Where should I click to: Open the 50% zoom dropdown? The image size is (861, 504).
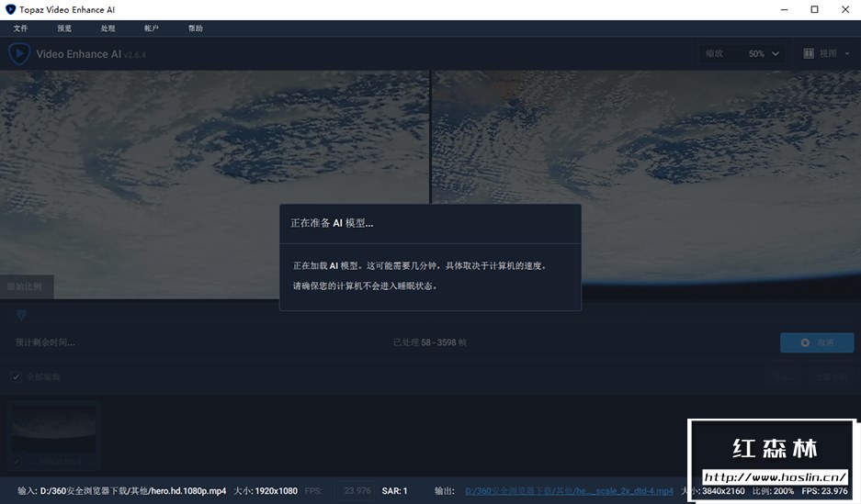(x=764, y=54)
